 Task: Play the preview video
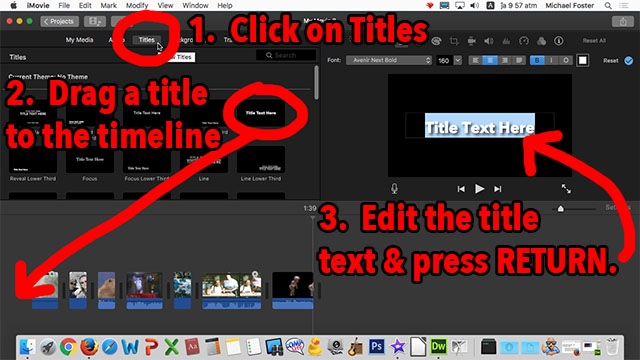[480, 189]
